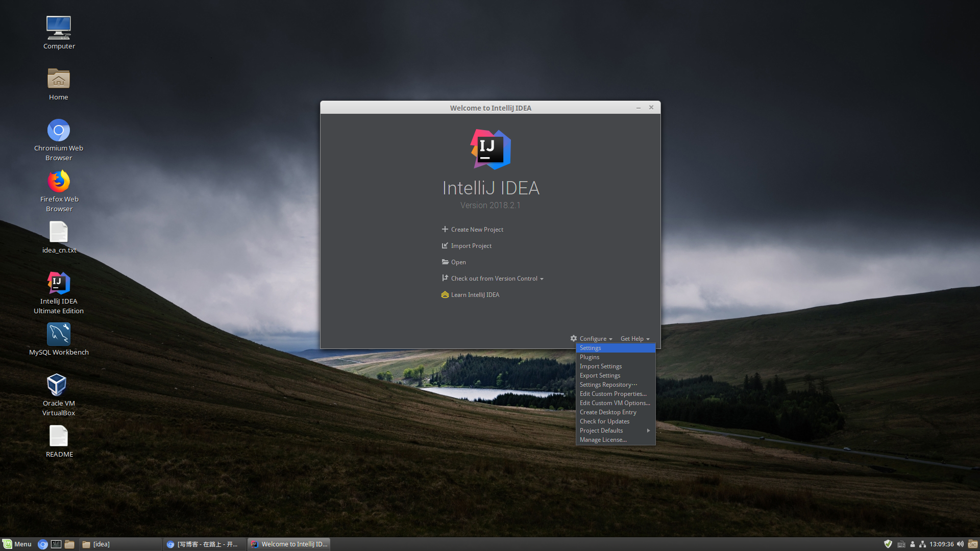Image resolution: width=980 pixels, height=551 pixels.
Task: Click the import arrow icon beside Import Project
Action: (x=445, y=245)
